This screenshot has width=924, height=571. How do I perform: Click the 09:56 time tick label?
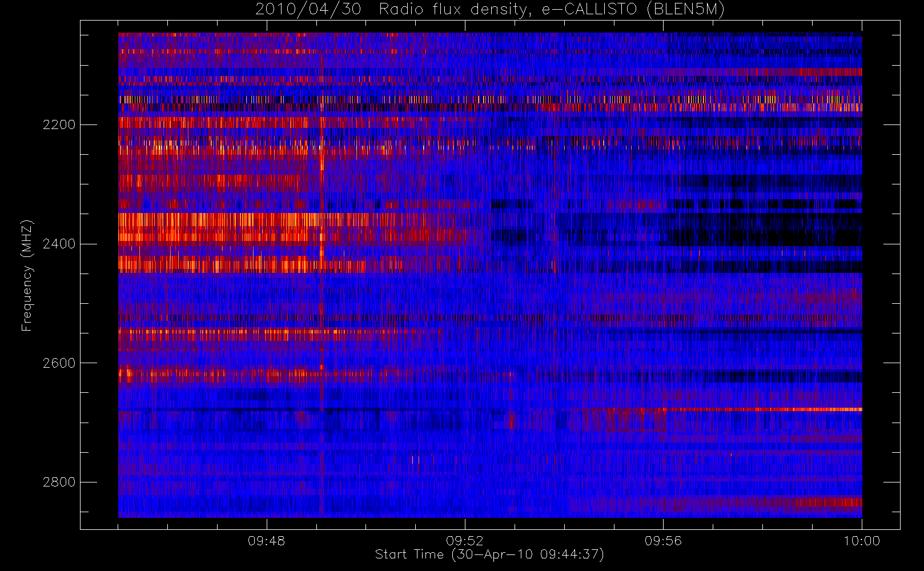point(663,541)
